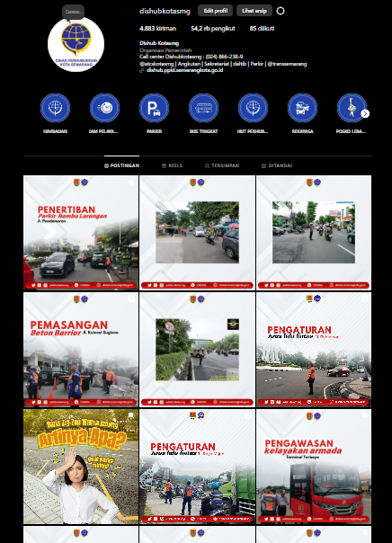Open the dishub.ppid.semarangkota.go.id link
This screenshot has width=392, height=543.
tap(184, 70)
